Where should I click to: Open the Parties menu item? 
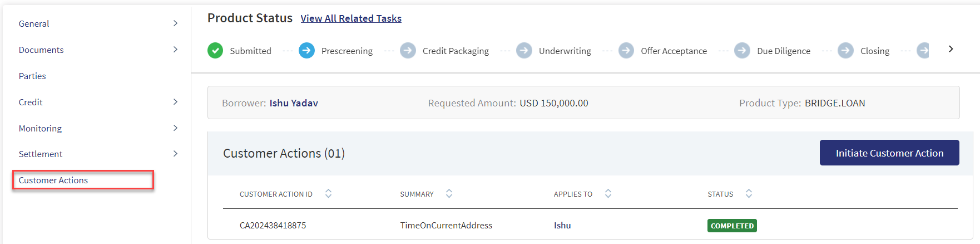(x=32, y=76)
